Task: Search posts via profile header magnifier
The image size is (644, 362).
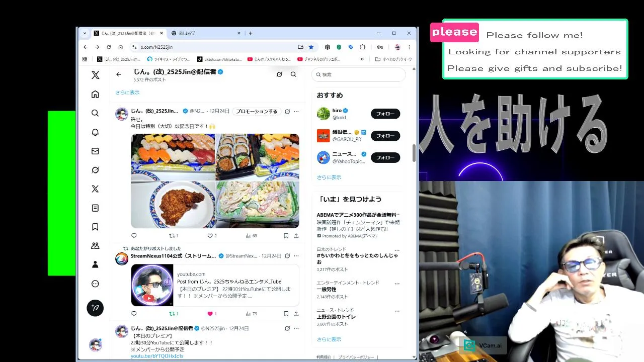Action: pyautogui.click(x=293, y=74)
